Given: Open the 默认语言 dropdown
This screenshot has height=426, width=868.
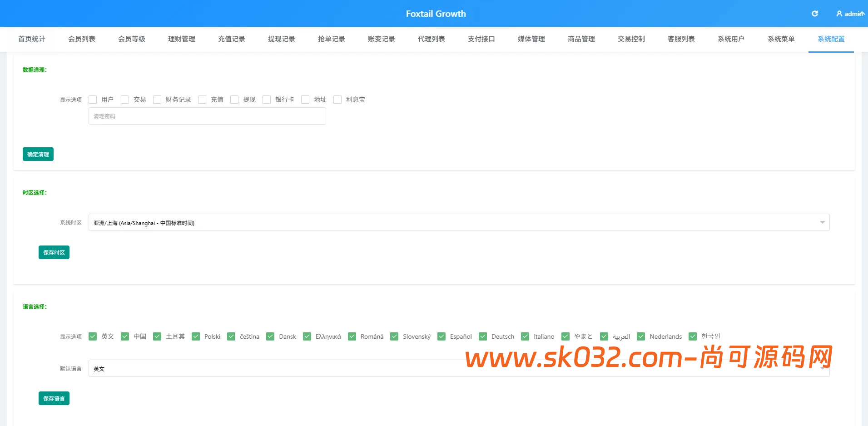Looking at the screenshot, I should (x=459, y=368).
